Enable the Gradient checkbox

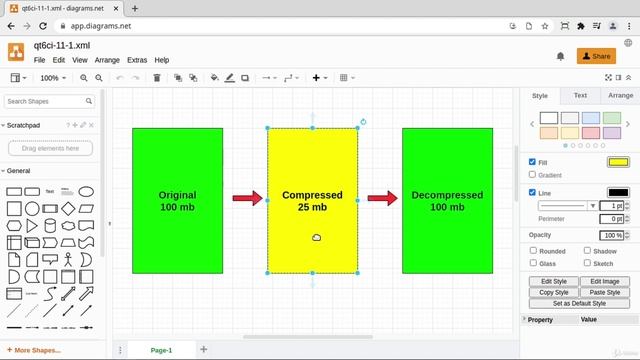pos(532,174)
